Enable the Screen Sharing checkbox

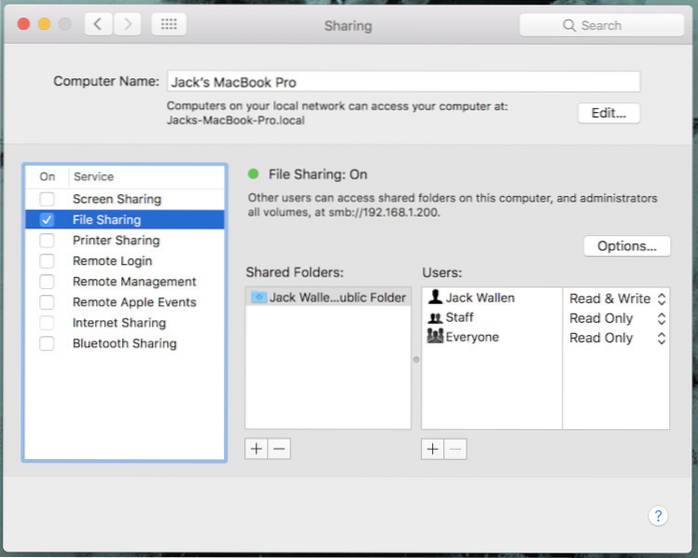coord(47,199)
